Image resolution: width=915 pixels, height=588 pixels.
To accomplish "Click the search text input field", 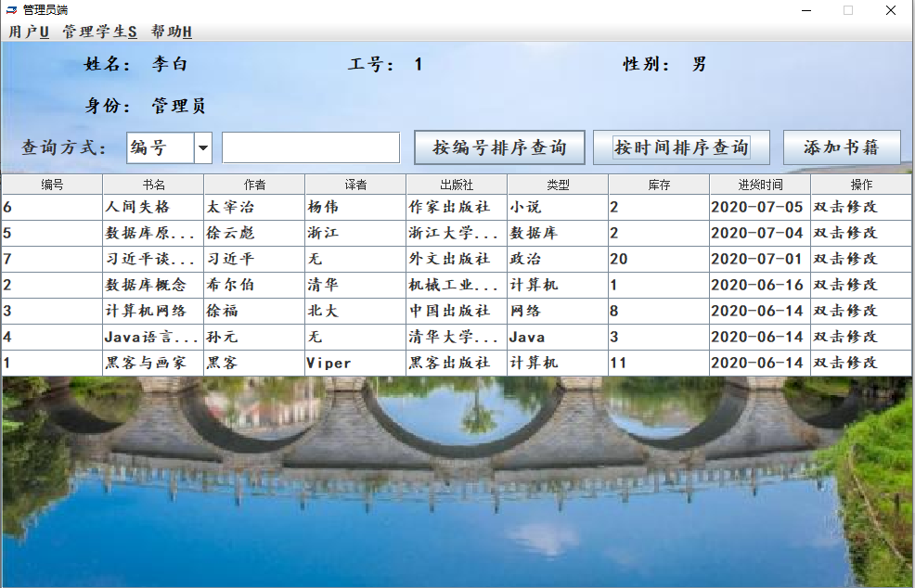I will 311,147.
